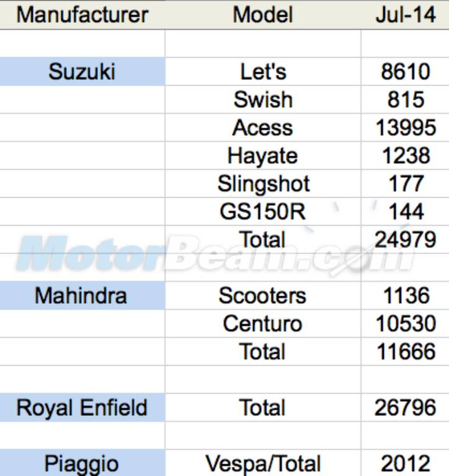Click the Scooters model cell
Image resolution: width=449 pixels, height=476 pixels.
pos(263,295)
